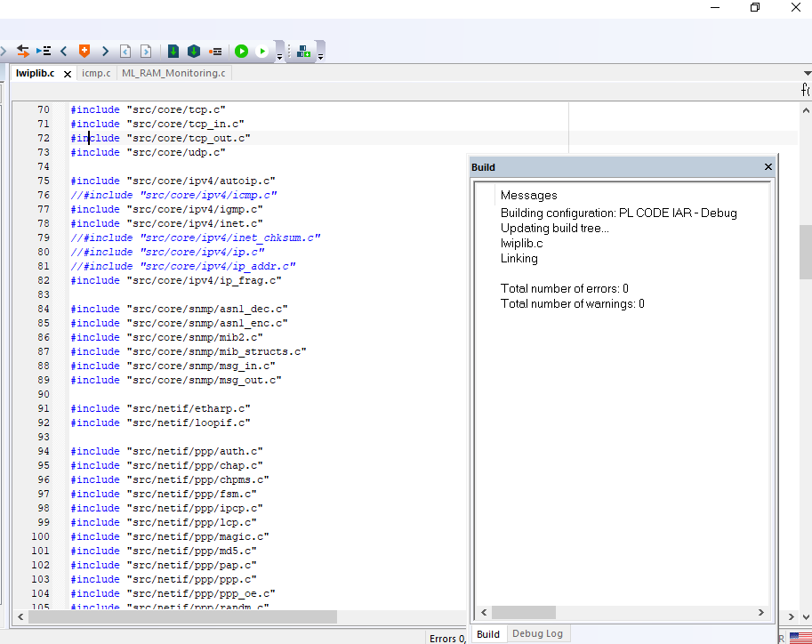This screenshot has height=644, width=812.
Task: Click the editor vertical scroll-up arrow
Action: point(806,110)
